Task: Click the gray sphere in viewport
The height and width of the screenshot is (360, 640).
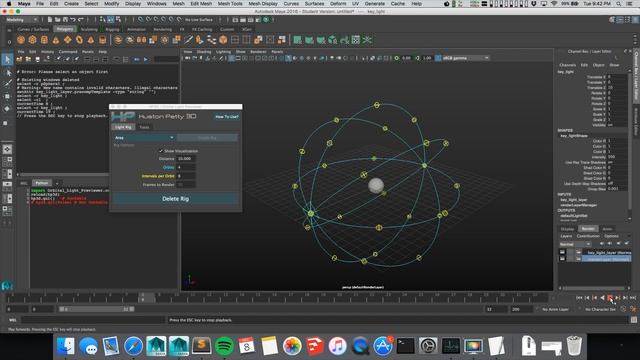Action: (376, 185)
